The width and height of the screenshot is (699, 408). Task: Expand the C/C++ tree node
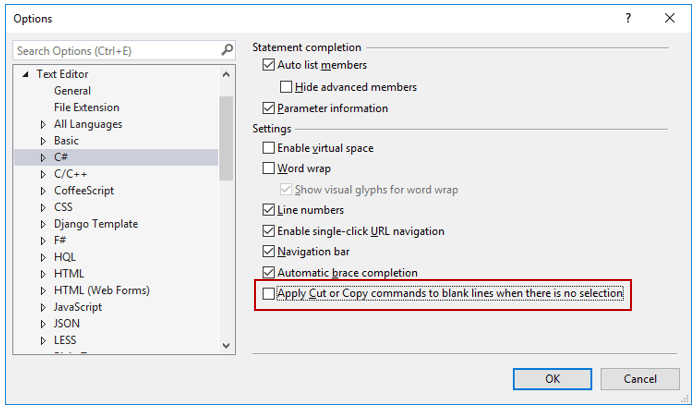coord(43,174)
